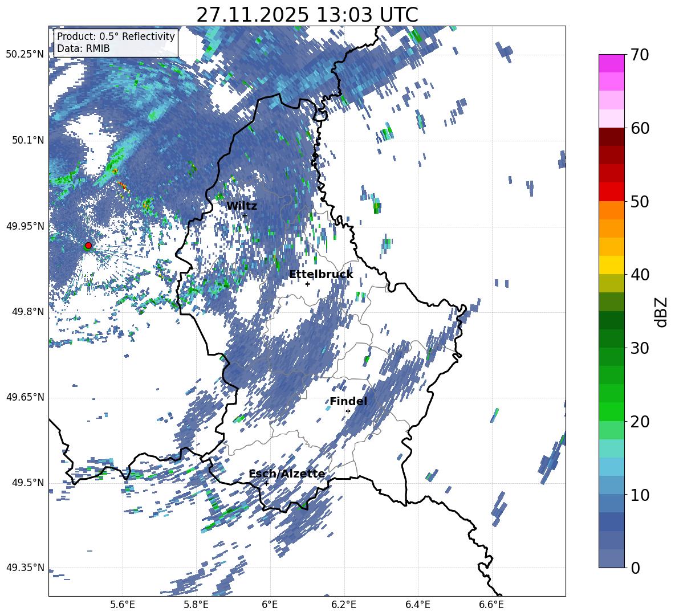Click the Wiltz city label
This screenshot has width=675, height=616.
pyautogui.click(x=242, y=206)
